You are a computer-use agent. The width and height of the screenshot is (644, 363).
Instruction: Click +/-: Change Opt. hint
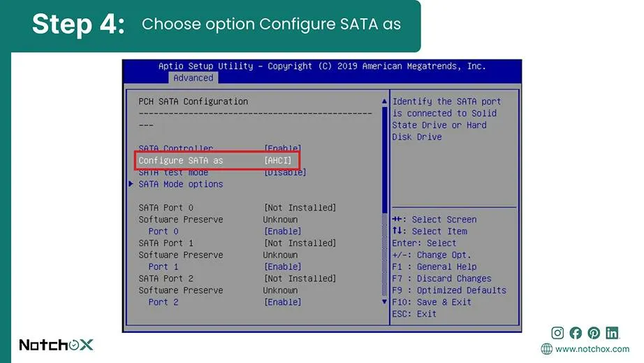click(431, 255)
